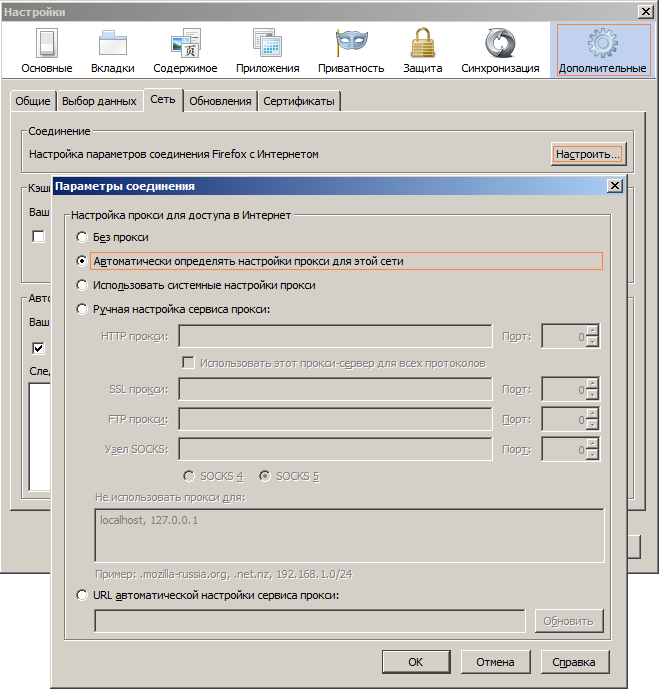
Task: Select the Без прокси radio button
Action: pyautogui.click(x=82, y=237)
